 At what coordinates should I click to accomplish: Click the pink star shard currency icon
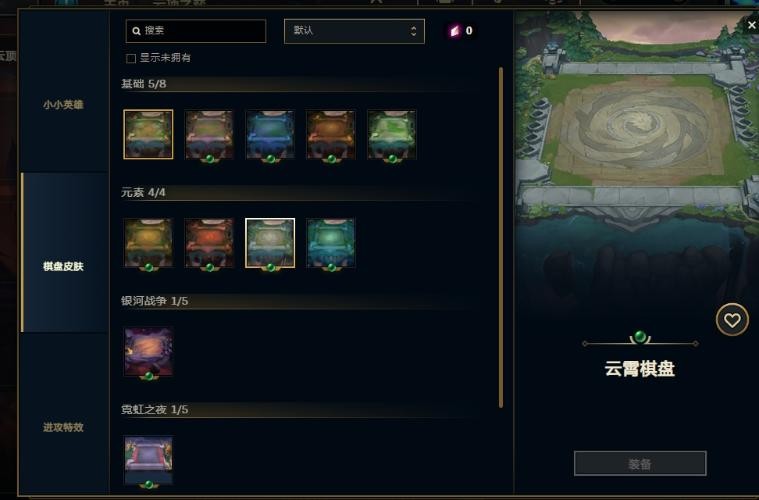(455, 31)
